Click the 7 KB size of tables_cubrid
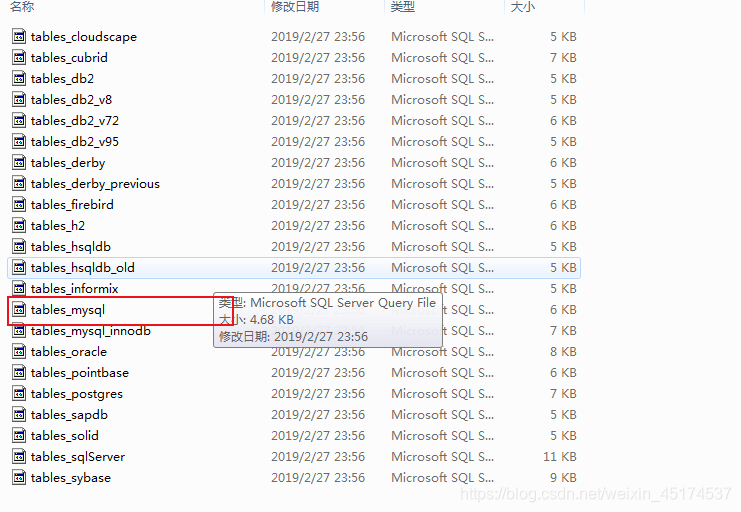Image resolution: width=741 pixels, height=512 pixels. (563, 57)
